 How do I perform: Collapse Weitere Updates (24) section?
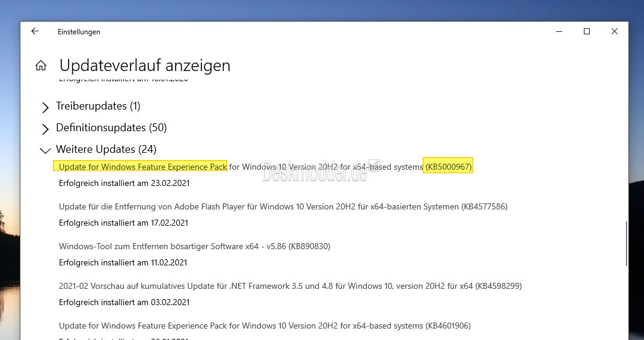pos(98,149)
